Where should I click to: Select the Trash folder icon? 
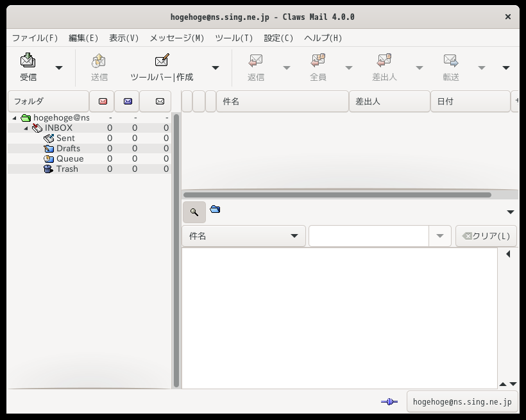click(49, 169)
